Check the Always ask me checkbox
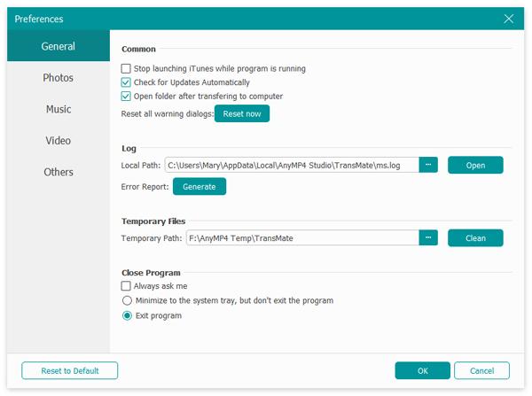 [x=126, y=286]
